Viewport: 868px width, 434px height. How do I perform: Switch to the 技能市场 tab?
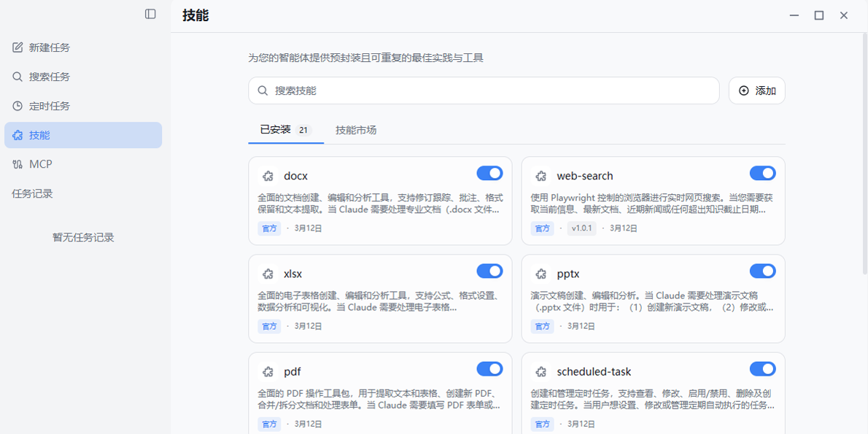(356, 130)
